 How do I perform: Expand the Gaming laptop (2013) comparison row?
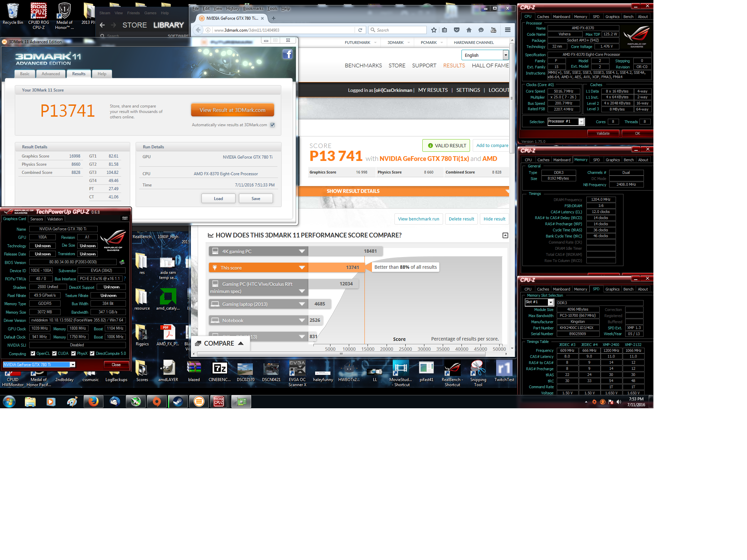tap(302, 304)
